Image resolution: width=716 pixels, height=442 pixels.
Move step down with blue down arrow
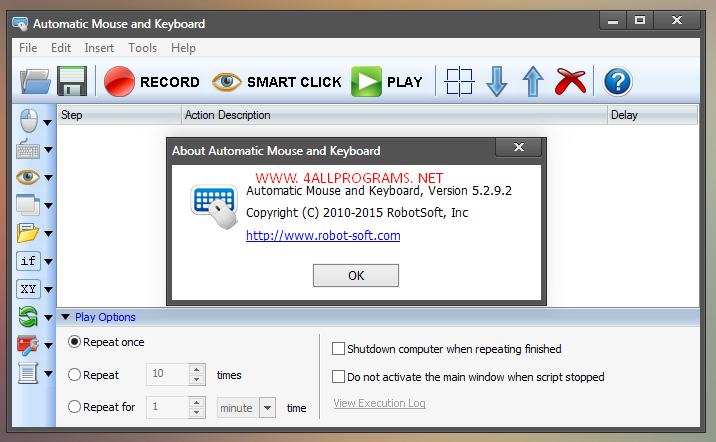(x=496, y=81)
